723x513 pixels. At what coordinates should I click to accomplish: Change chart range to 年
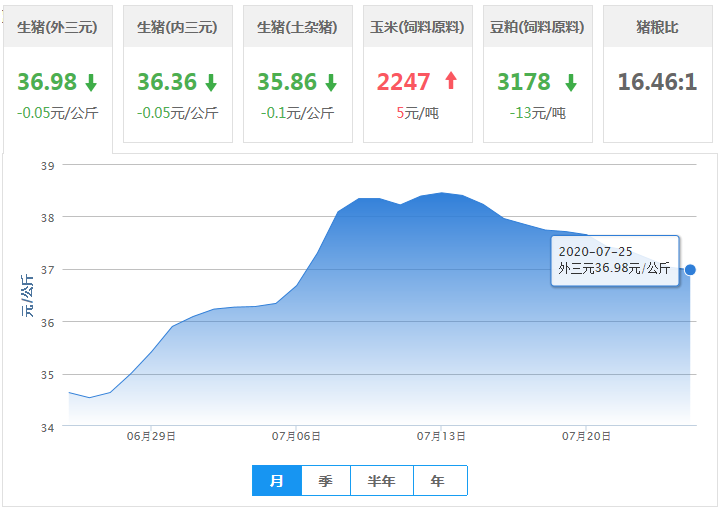click(438, 481)
